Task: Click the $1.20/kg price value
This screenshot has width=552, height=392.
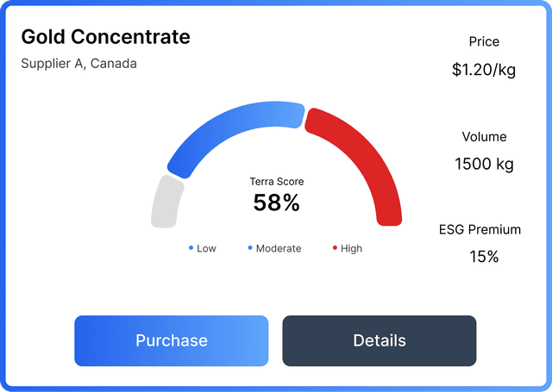Action: point(484,70)
